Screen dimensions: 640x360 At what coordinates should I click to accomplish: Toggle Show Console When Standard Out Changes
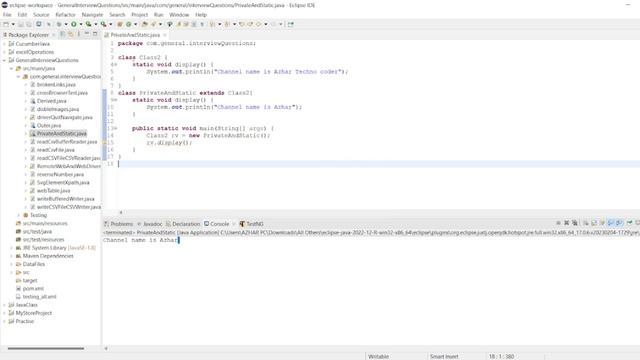coord(611,223)
